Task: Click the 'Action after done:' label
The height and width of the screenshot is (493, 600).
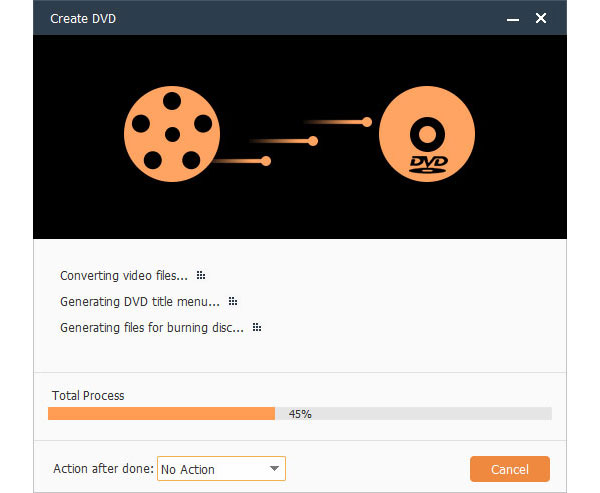Action: 103,469
